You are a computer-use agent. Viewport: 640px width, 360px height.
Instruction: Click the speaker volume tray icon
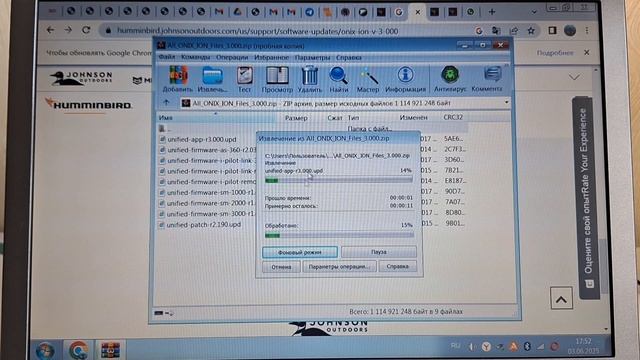(x=471, y=347)
